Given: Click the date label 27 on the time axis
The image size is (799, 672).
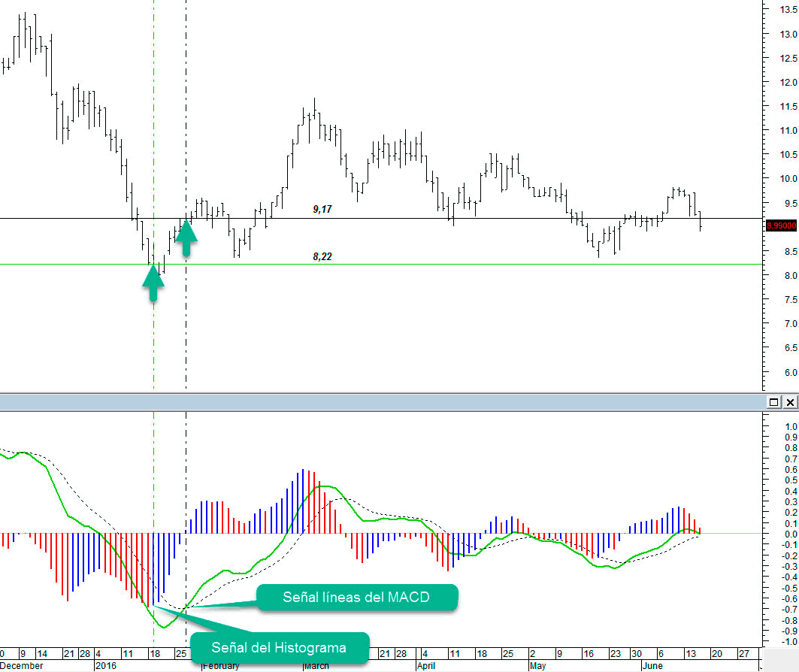Looking at the screenshot, I should coord(744,654).
